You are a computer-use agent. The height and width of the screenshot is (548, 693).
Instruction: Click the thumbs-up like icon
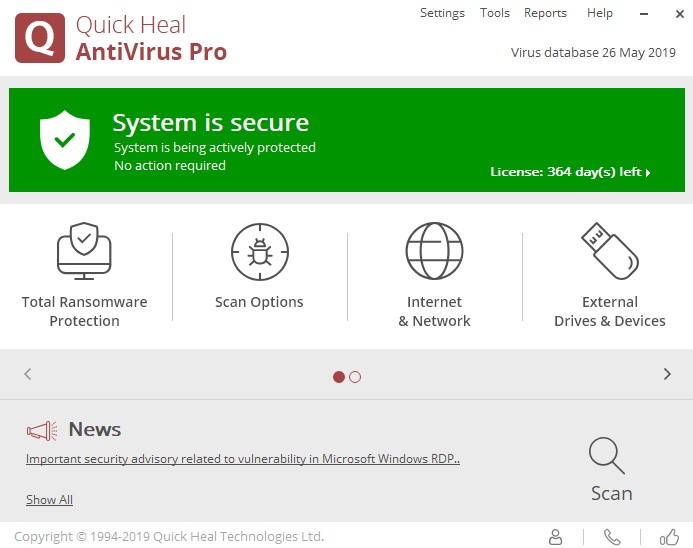tap(669, 537)
